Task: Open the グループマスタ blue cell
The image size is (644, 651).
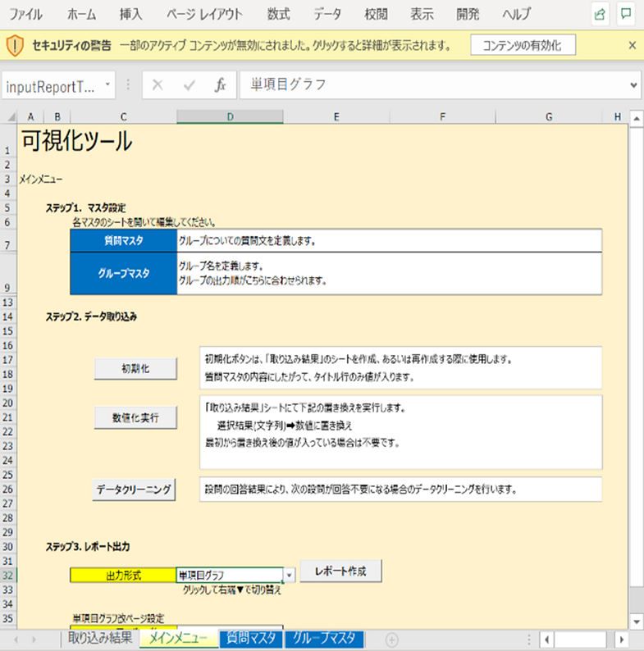Action: click(123, 273)
